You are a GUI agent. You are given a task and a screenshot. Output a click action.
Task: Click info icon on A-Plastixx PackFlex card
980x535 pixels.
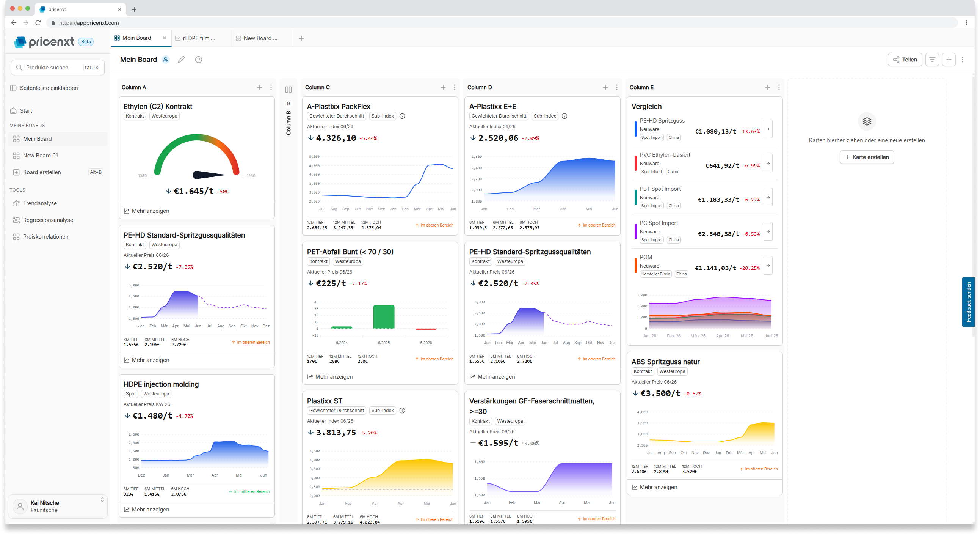click(x=402, y=116)
